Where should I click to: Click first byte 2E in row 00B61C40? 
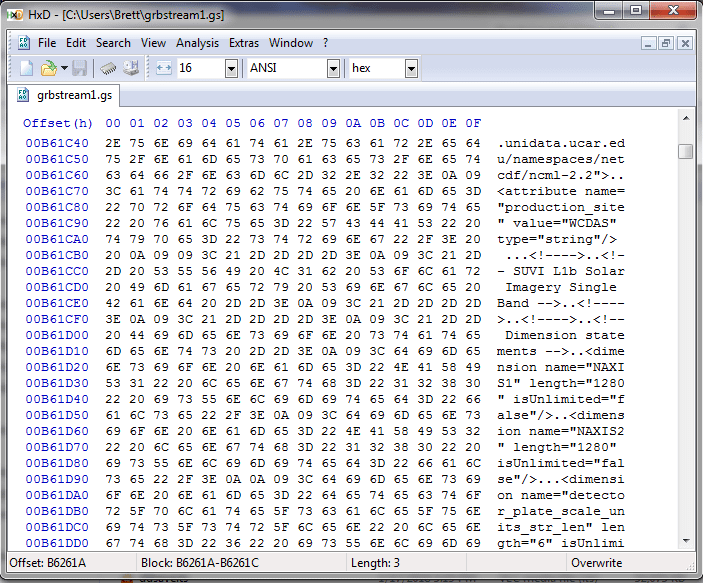[x=113, y=144]
